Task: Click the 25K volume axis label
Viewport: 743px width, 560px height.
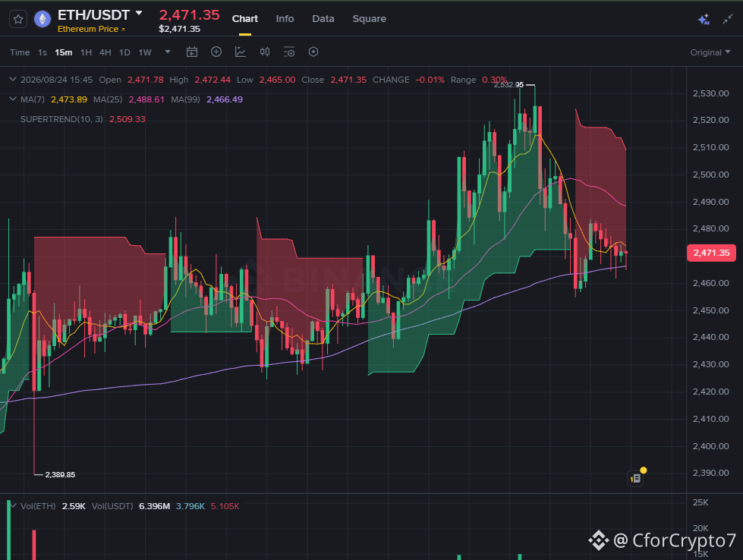Action: (x=700, y=502)
